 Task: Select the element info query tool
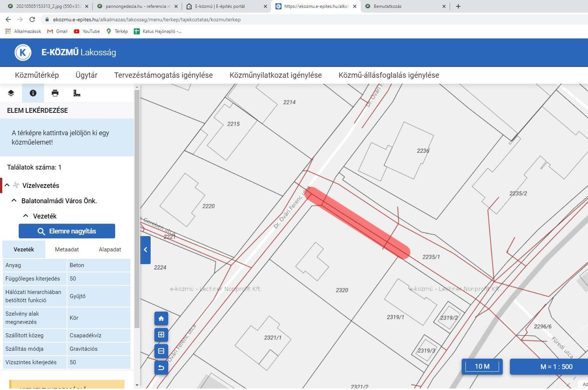point(33,93)
